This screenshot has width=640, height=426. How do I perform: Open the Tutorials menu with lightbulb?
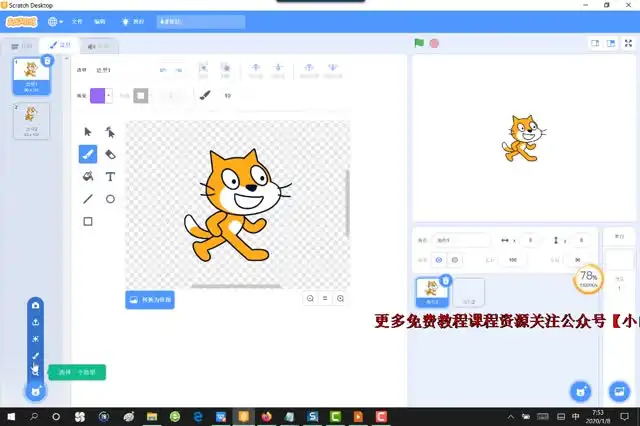pos(133,22)
